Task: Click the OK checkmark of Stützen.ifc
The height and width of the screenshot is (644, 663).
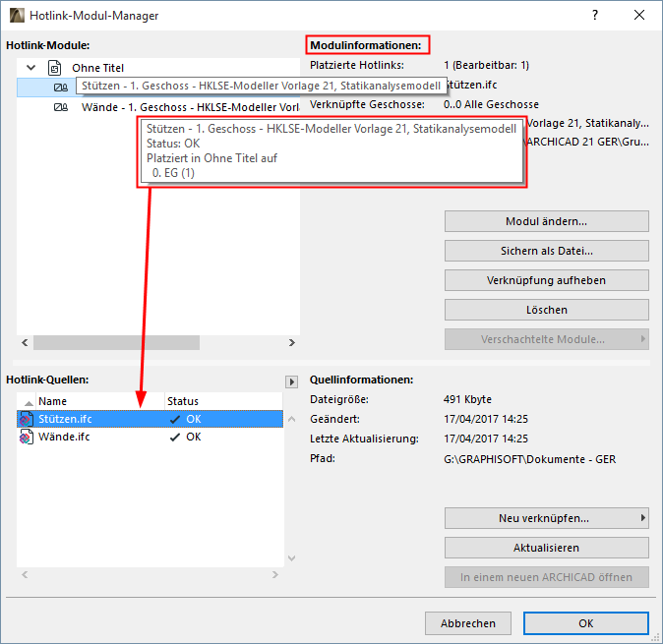Action: pos(175,420)
